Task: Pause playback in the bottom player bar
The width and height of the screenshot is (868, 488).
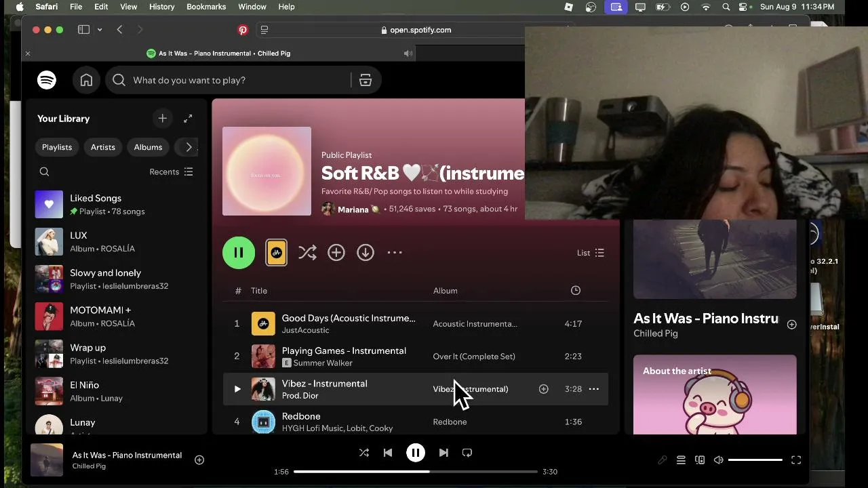Action: click(x=416, y=453)
